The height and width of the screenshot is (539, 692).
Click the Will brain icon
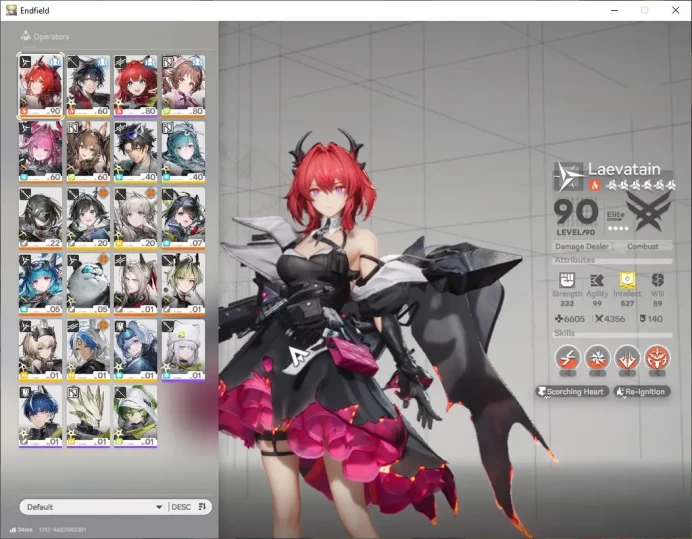point(658,280)
